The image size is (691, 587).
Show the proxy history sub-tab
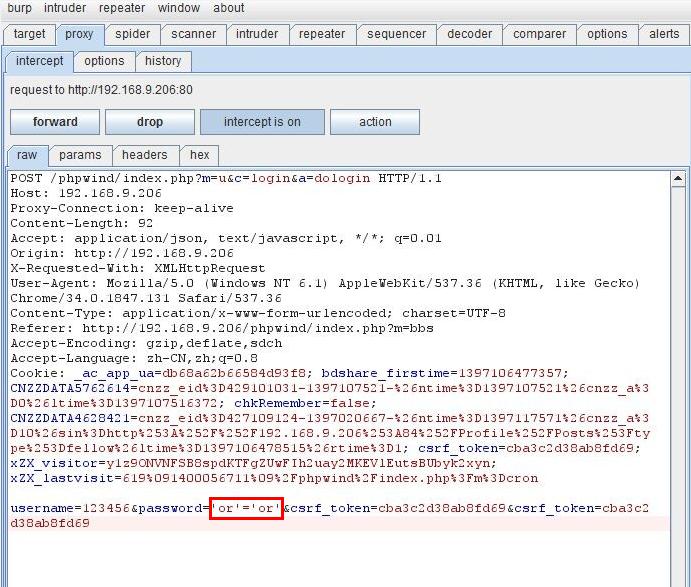(163, 61)
